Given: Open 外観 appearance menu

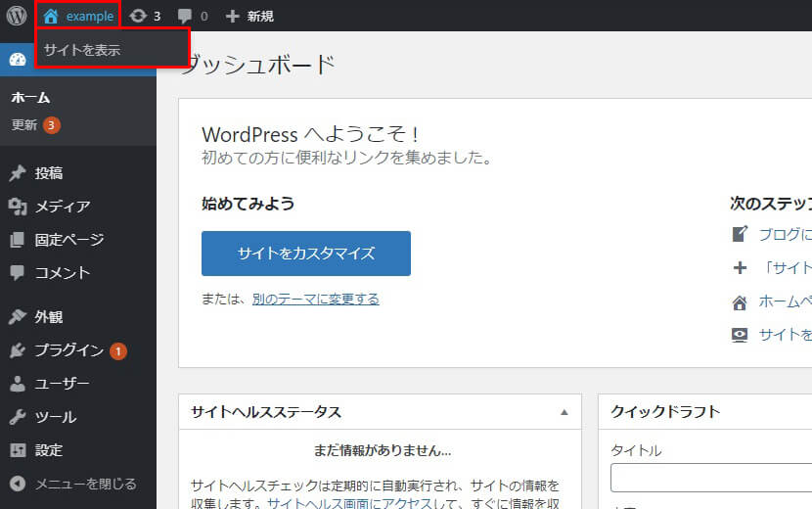Looking at the screenshot, I should click(x=49, y=317).
